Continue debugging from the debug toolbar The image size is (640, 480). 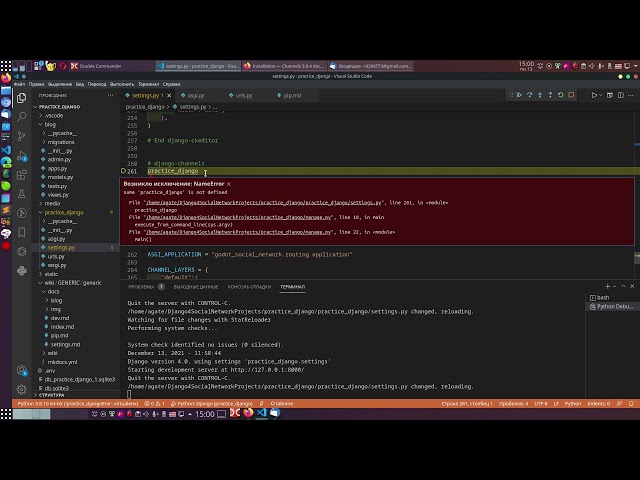[519, 95]
